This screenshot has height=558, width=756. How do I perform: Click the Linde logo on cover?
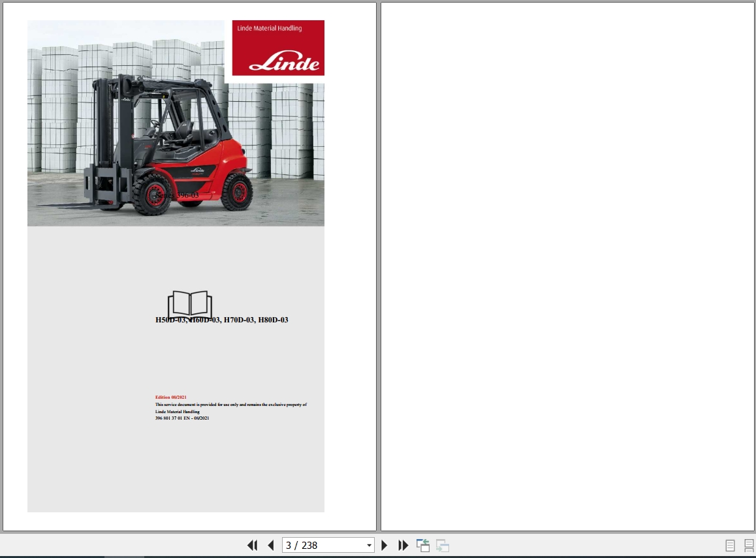284,63
